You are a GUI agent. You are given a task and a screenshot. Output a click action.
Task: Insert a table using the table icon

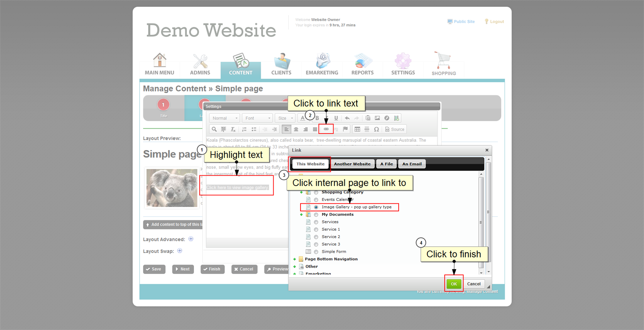[x=357, y=129]
